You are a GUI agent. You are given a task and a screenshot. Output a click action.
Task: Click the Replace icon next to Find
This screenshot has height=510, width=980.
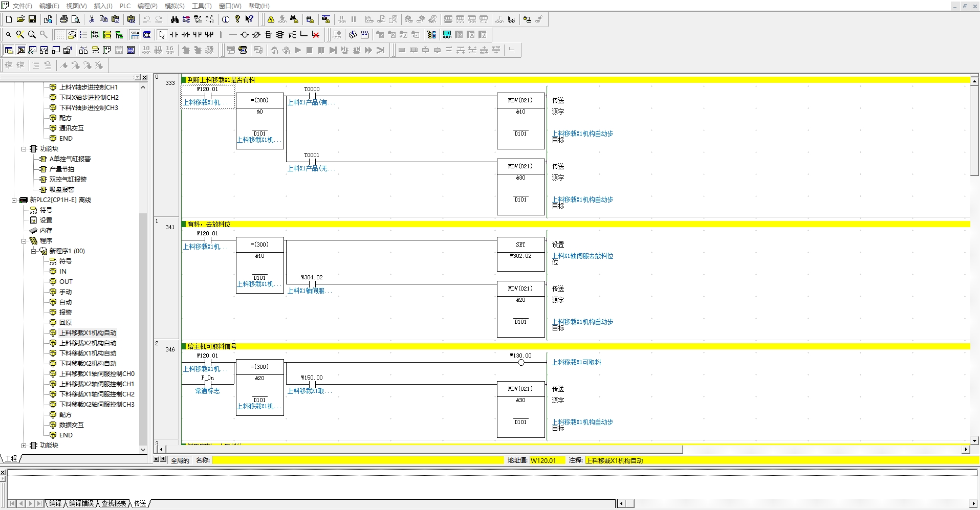(186, 19)
